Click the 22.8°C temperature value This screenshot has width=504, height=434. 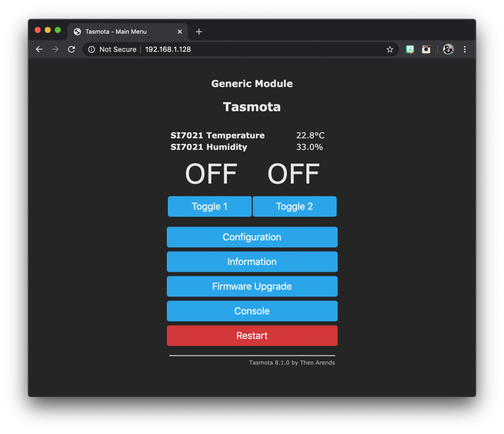310,135
